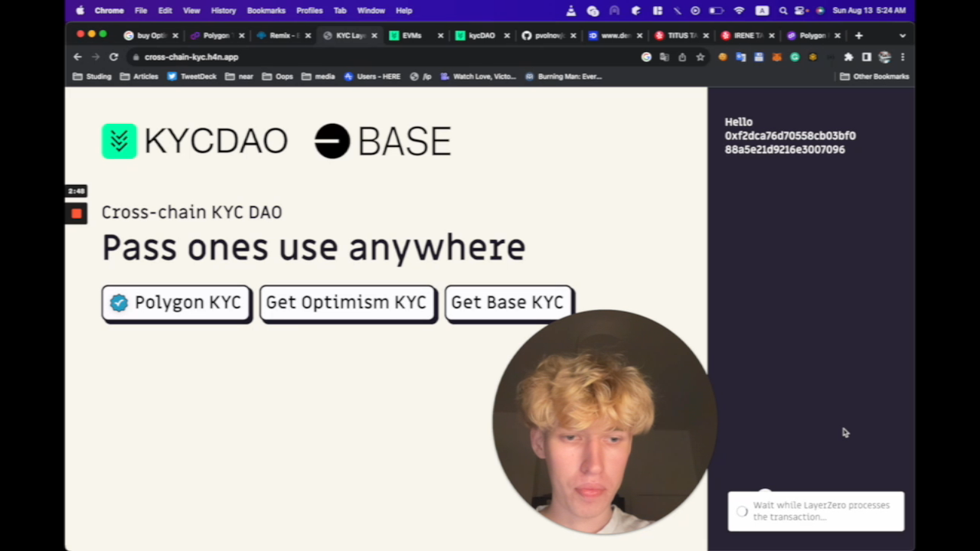The width and height of the screenshot is (980, 551).
Task: Open the TweetDeck bookmark
Action: tap(192, 77)
